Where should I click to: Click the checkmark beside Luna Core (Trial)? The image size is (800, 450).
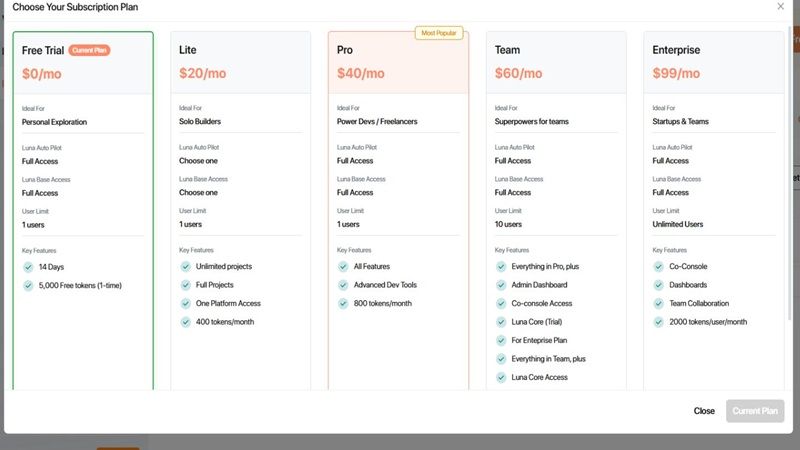click(501, 322)
